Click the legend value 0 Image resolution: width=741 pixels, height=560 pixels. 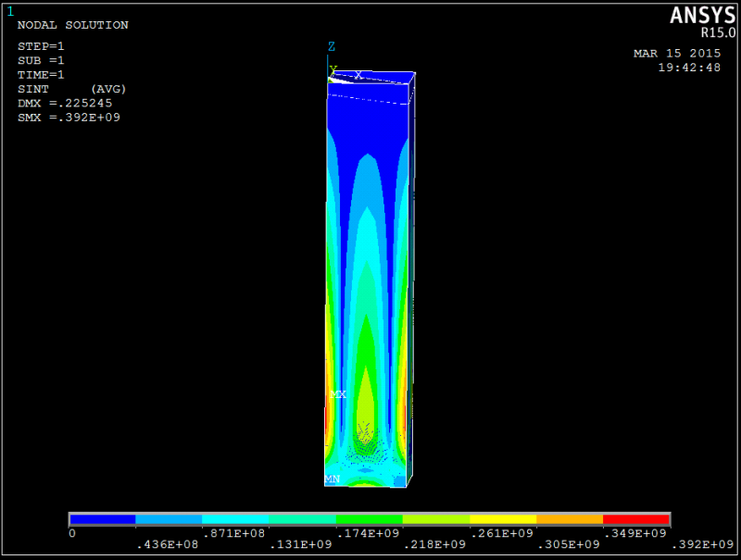[72, 533]
